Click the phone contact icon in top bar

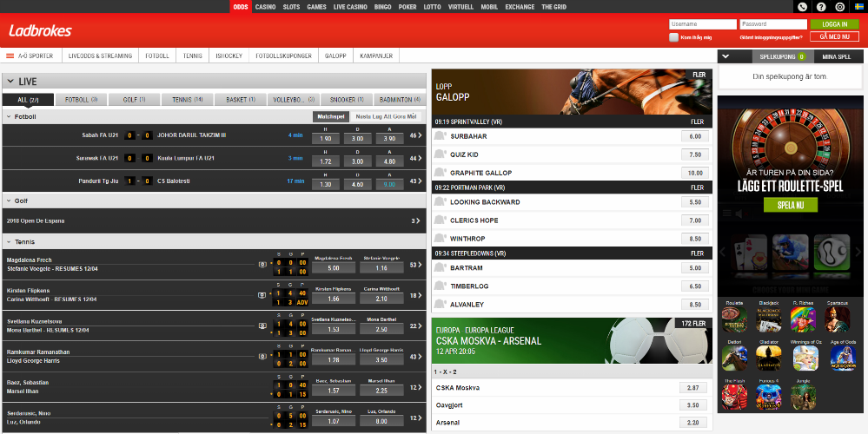tap(803, 7)
